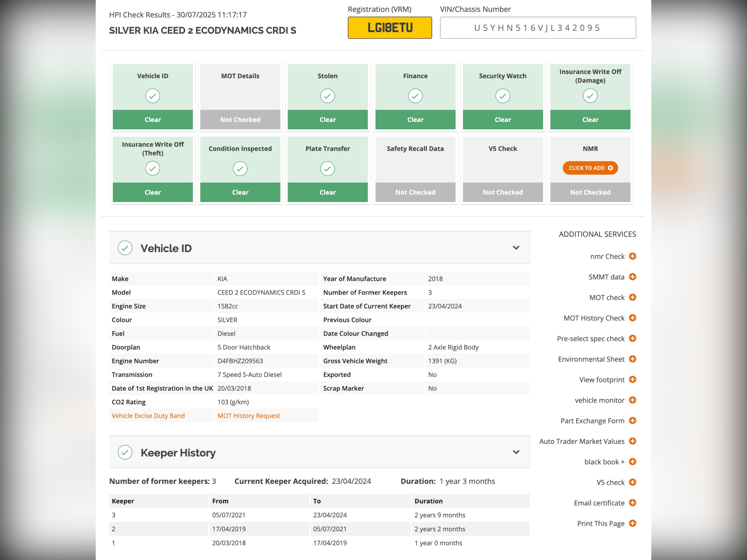Click '2 Axle Rigid Body' wheelplan value
The height and width of the screenshot is (560, 747).
click(453, 347)
